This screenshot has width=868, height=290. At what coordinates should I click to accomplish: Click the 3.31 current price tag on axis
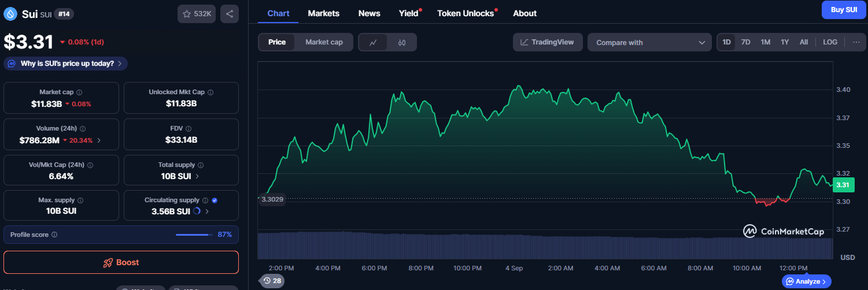point(843,185)
